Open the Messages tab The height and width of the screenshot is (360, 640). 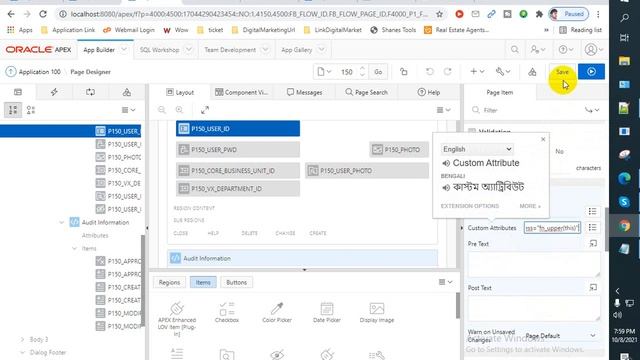click(x=304, y=92)
